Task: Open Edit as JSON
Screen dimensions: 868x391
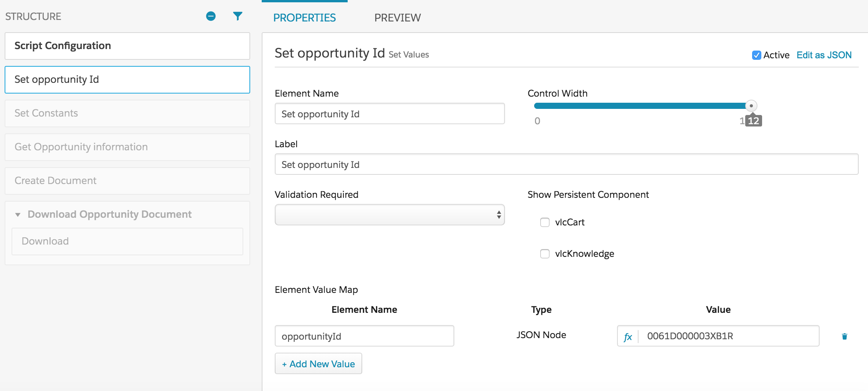Action: [824, 55]
